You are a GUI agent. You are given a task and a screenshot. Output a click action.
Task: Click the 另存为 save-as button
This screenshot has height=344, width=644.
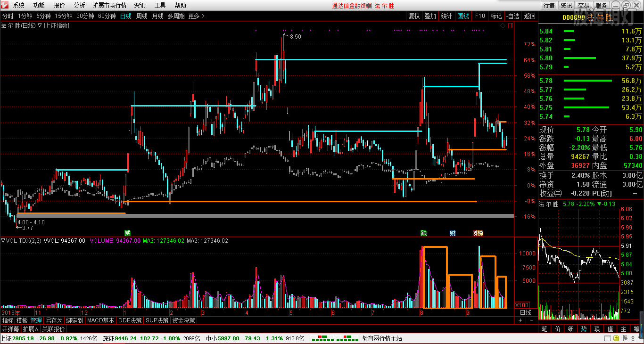click(54, 320)
